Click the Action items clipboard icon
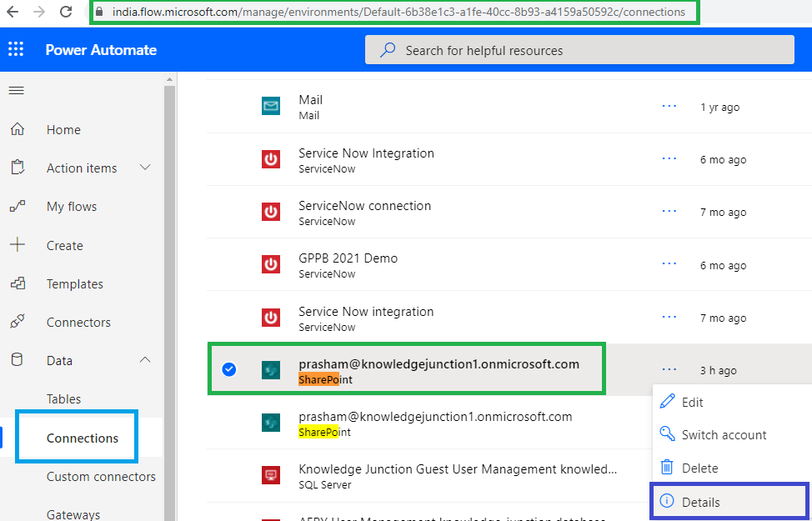This screenshot has height=521, width=812. 17,168
